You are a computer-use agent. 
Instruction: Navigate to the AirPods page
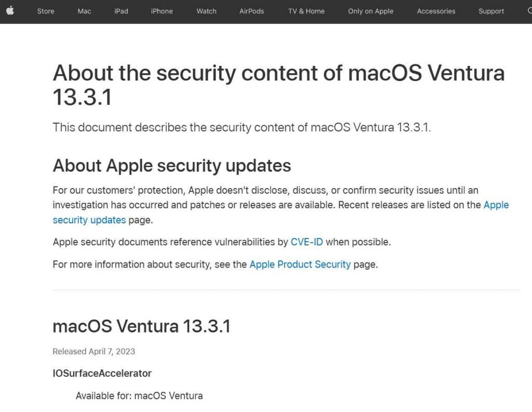pyautogui.click(x=251, y=11)
